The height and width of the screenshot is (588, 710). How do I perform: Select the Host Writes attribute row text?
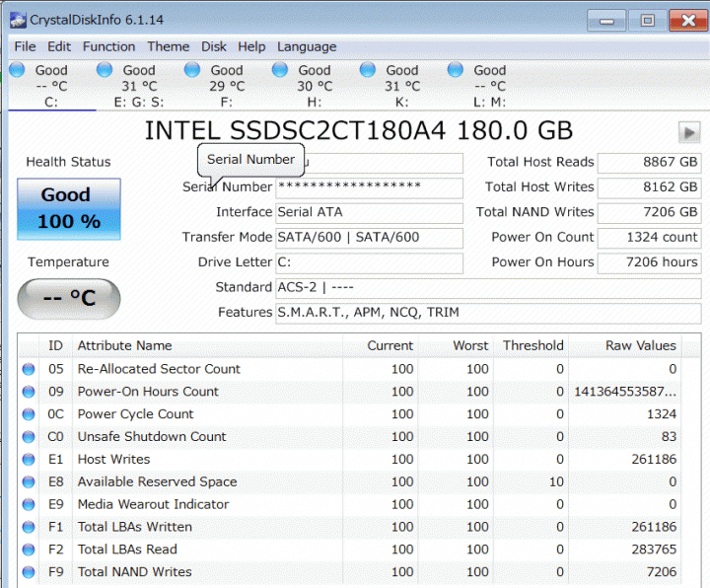pos(113,460)
